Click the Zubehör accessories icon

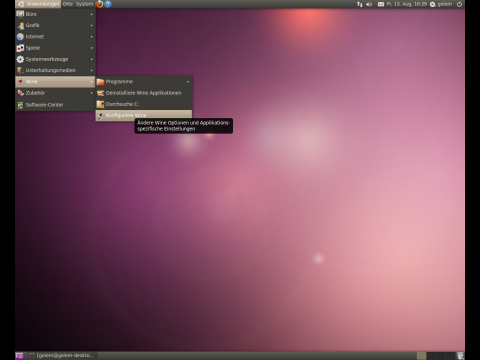(x=20, y=93)
